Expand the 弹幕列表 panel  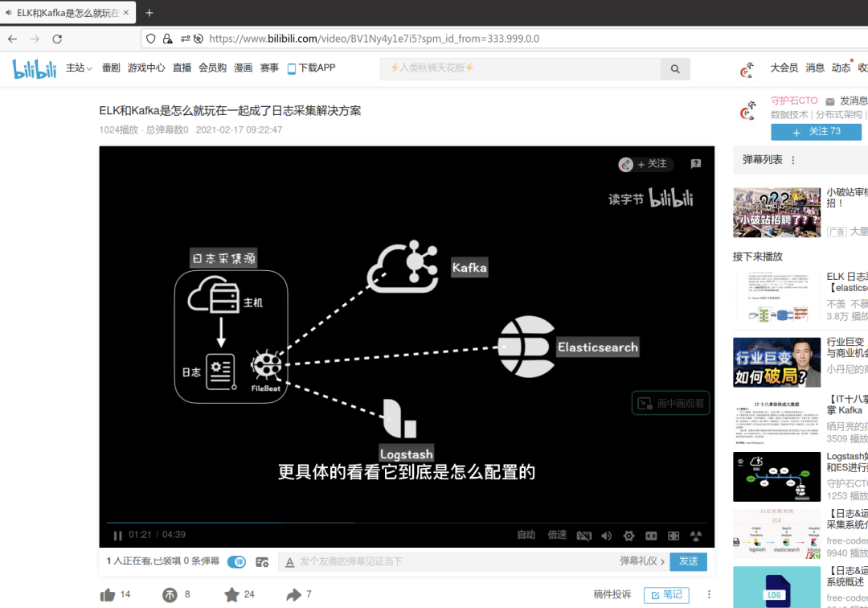(762, 160)
